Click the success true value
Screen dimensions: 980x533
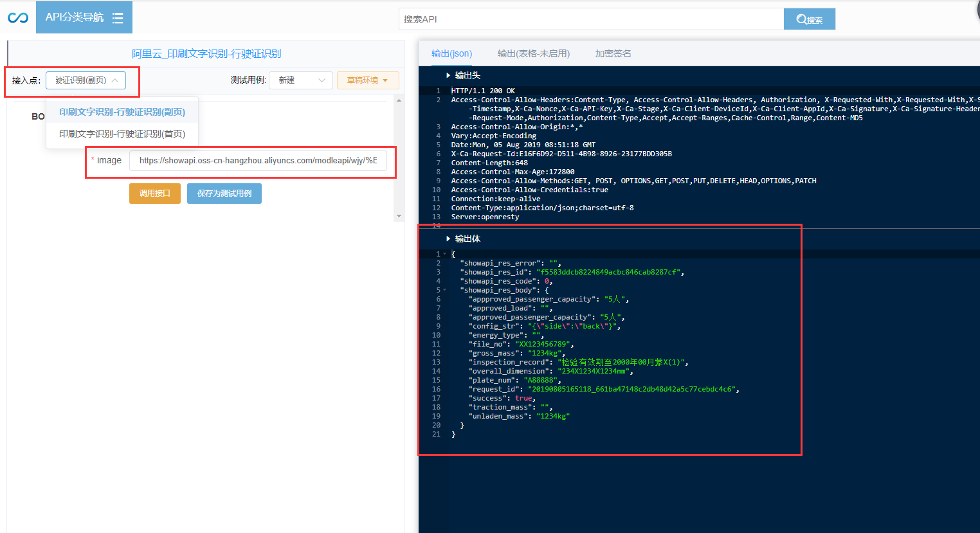[x=523, y=398]
